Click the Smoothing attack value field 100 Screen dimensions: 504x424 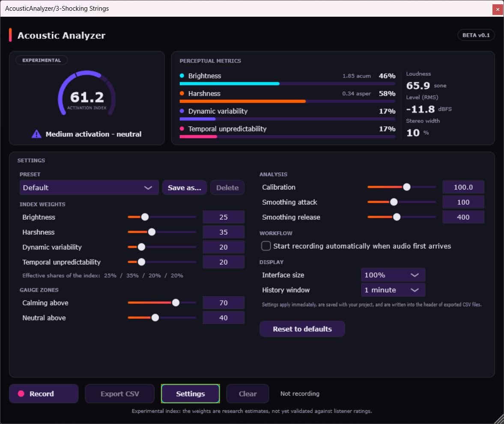point(463,202)
